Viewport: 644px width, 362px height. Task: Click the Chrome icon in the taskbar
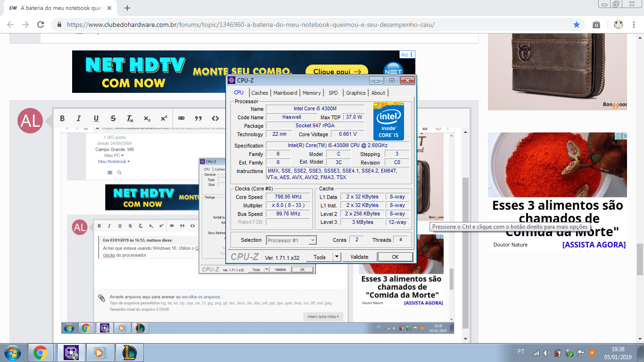point(41,353)
